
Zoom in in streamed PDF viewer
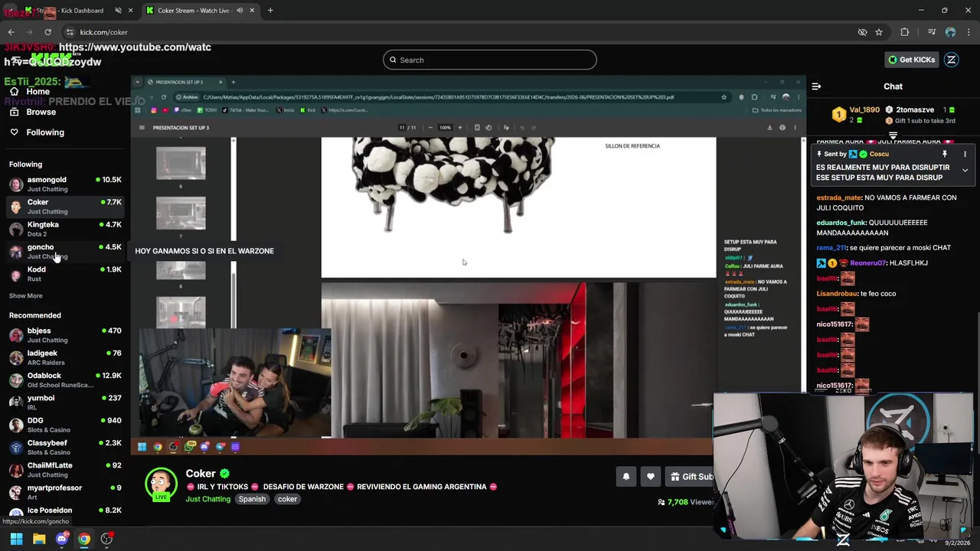[459, 128]
